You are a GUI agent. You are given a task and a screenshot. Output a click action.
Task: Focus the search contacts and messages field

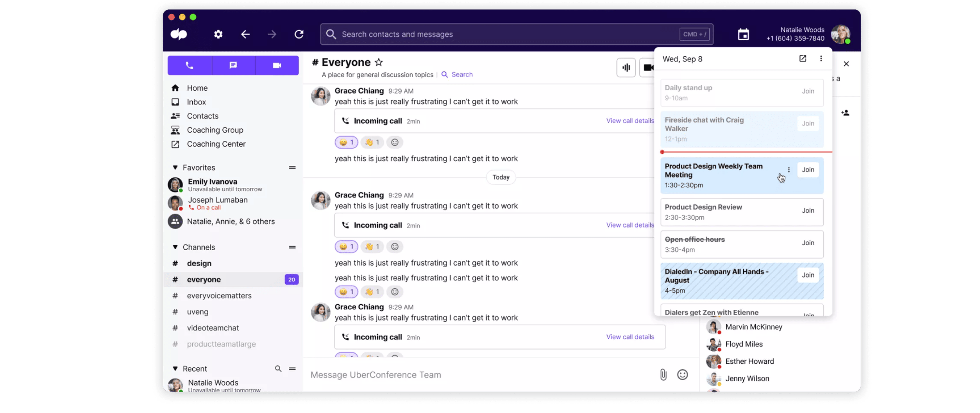coord(517,34)
